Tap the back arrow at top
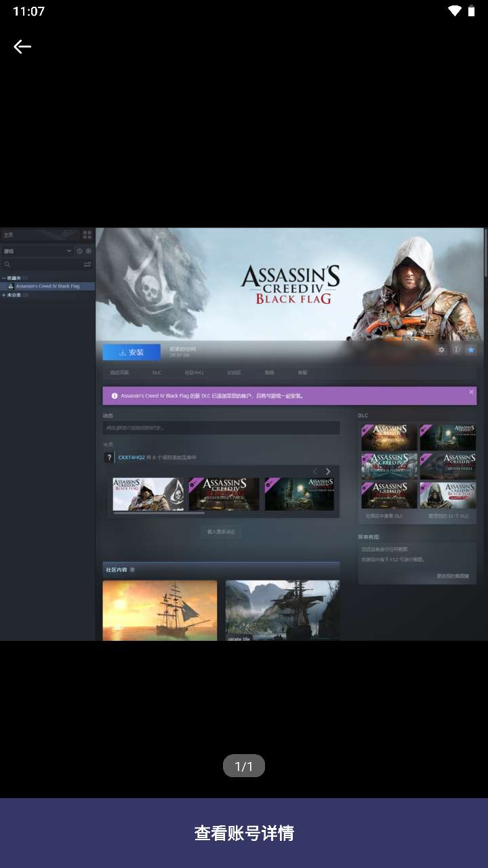The image size is (488, 868). coord(22,46)
